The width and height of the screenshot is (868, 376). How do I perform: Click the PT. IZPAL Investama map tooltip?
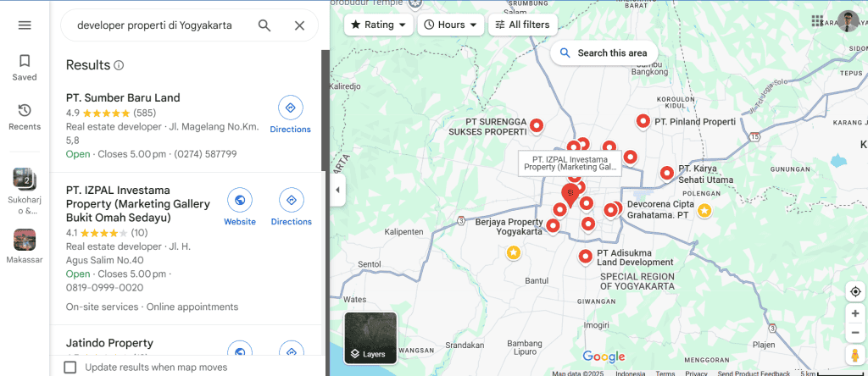pos(570,163)
